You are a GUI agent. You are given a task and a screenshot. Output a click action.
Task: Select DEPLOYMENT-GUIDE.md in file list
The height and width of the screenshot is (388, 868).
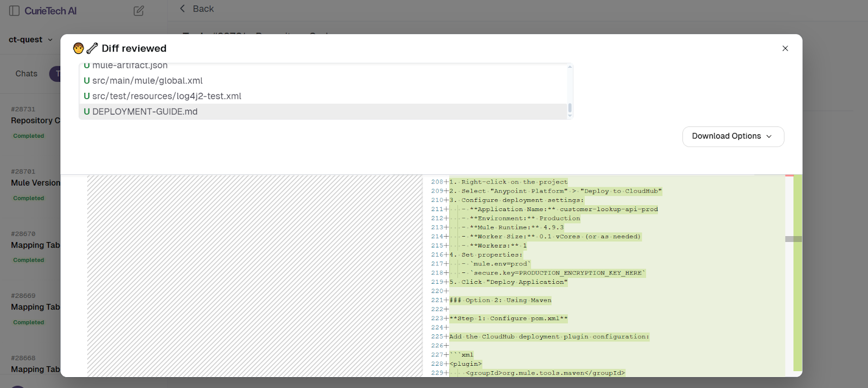pyautogui.click(x=323, y=112)
